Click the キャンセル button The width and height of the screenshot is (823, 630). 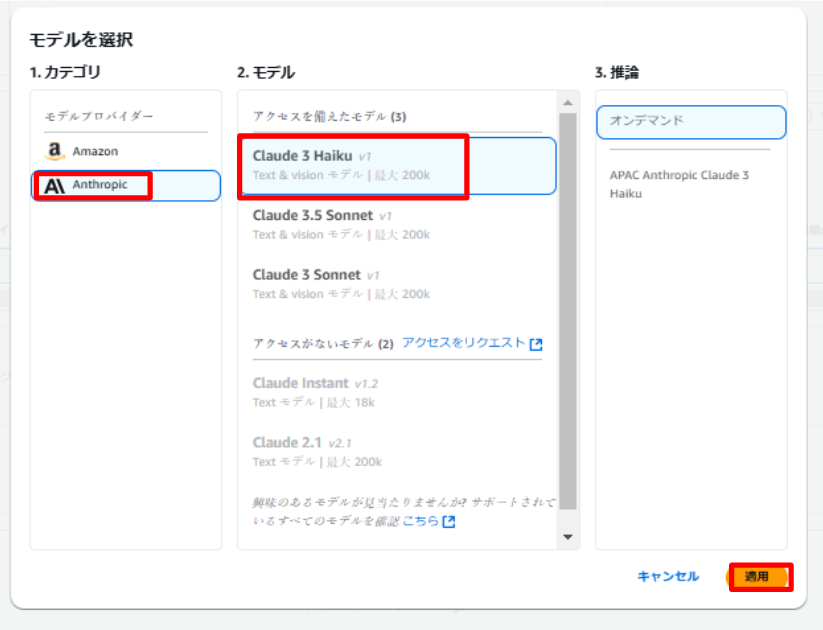pos(668,576)
